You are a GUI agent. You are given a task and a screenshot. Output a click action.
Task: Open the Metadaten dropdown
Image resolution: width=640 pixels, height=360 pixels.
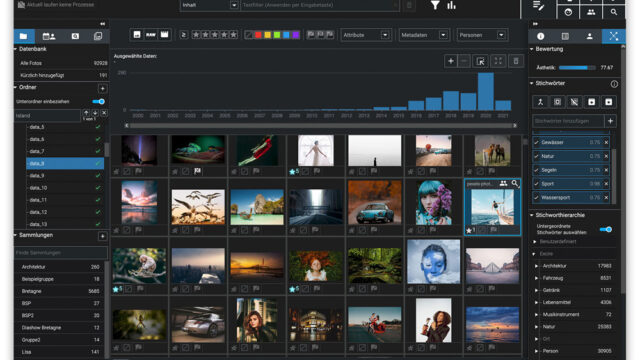pyautogui.click(x=424, y=35)
